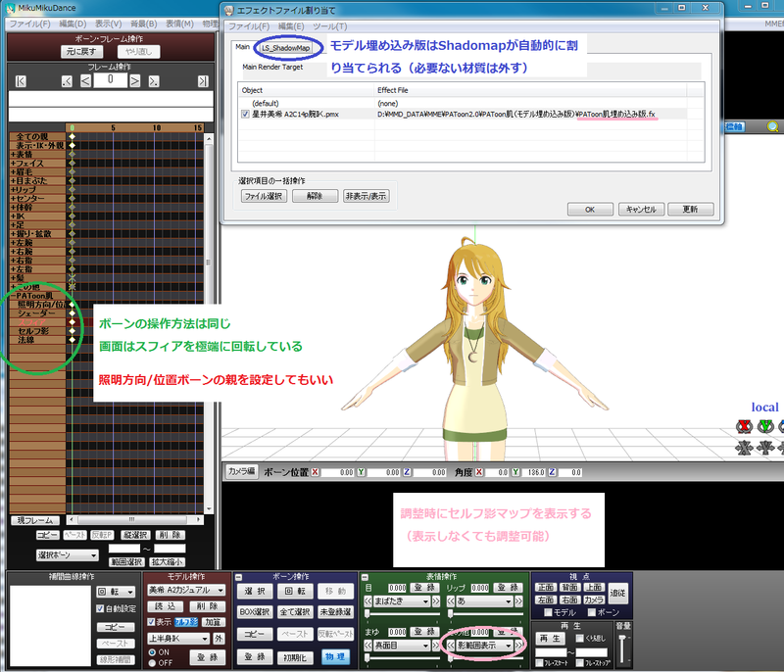
Task: Click the キャンセル button
Action: click(x=641, y=209)
